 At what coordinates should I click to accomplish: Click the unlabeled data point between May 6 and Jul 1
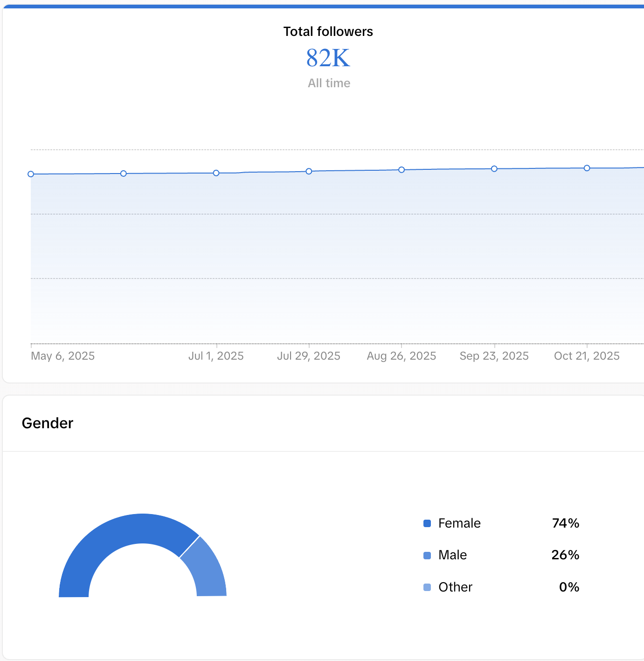pos(124,174)
